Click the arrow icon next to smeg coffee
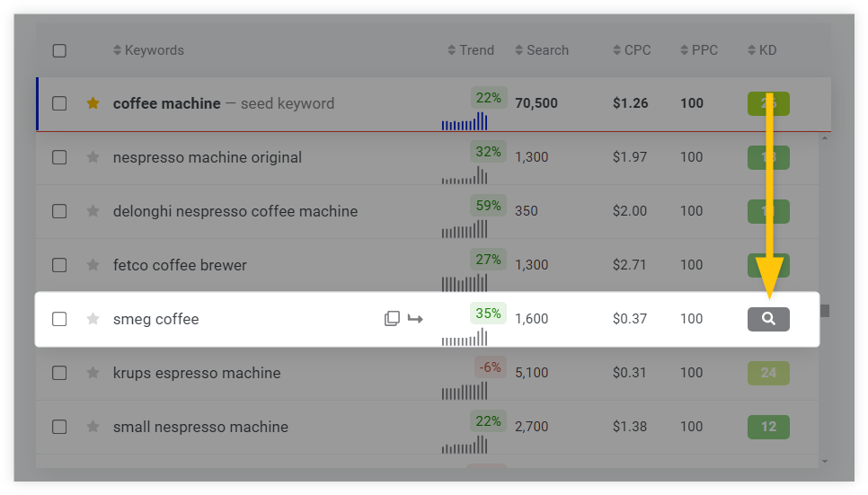The image size is (868, 495). click(x=415, y=318)
